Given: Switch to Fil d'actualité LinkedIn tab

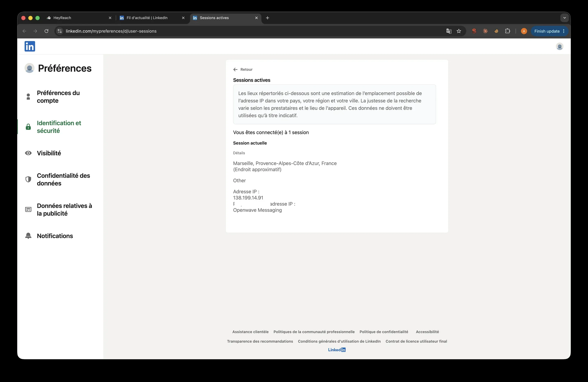Looking at the screenshot, I should (152, 18).
